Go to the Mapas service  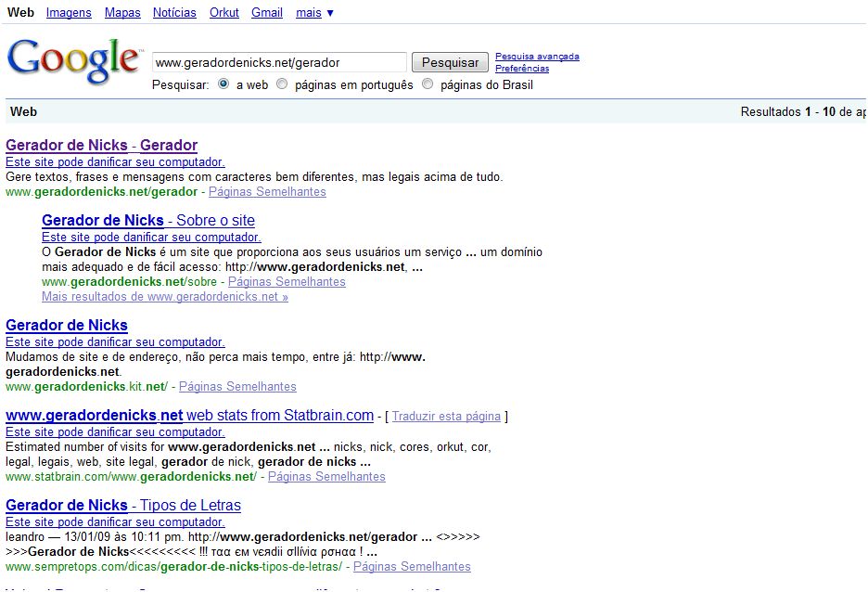[121, 12]
